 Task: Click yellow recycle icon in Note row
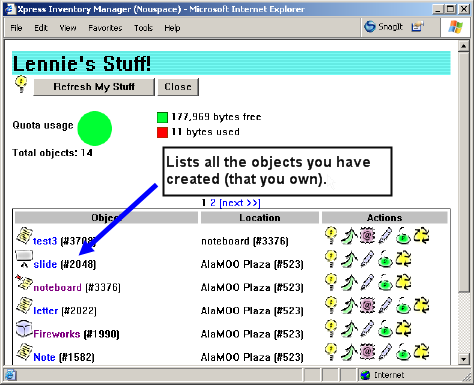click(421, 352)
